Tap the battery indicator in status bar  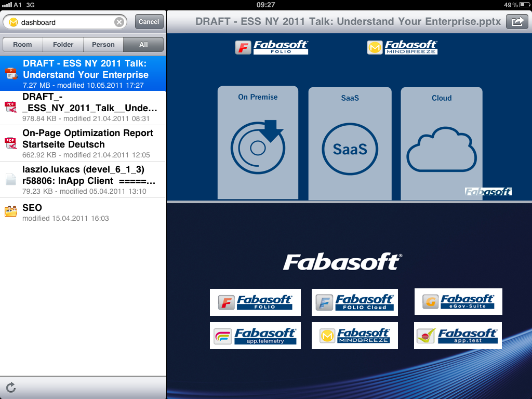tap(524, 5)
